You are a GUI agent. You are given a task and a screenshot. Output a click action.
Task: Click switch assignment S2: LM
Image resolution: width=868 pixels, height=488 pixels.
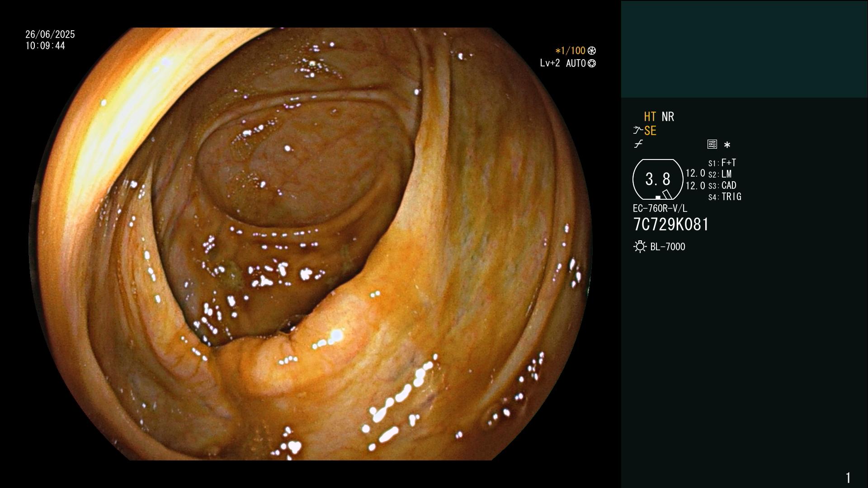click(x=720, y=174)
